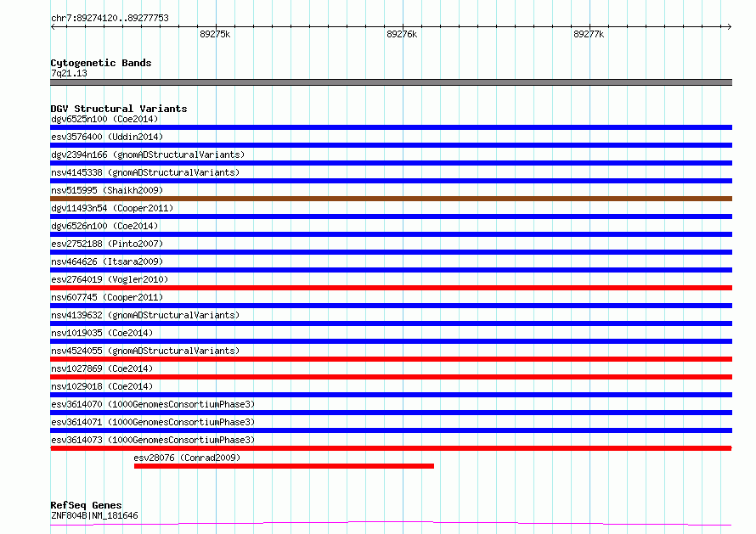Open the nsv607745 (Cooper2011) label

(x=107, y=297)
